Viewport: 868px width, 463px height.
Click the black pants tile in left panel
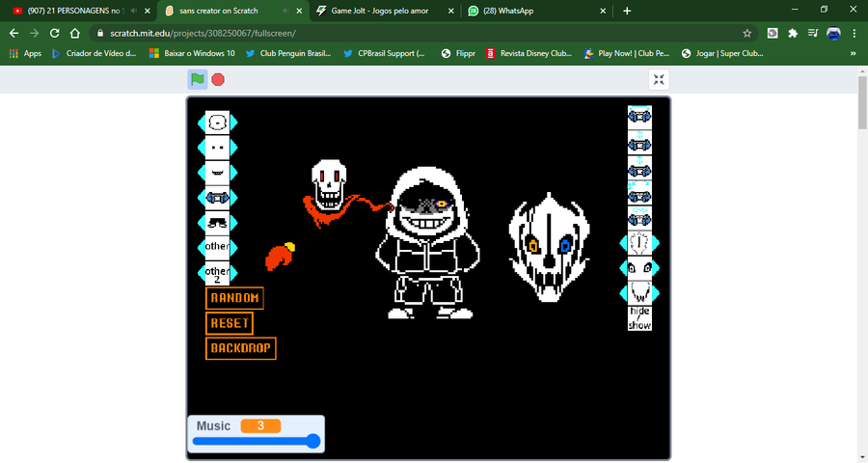tap(217, 222)
